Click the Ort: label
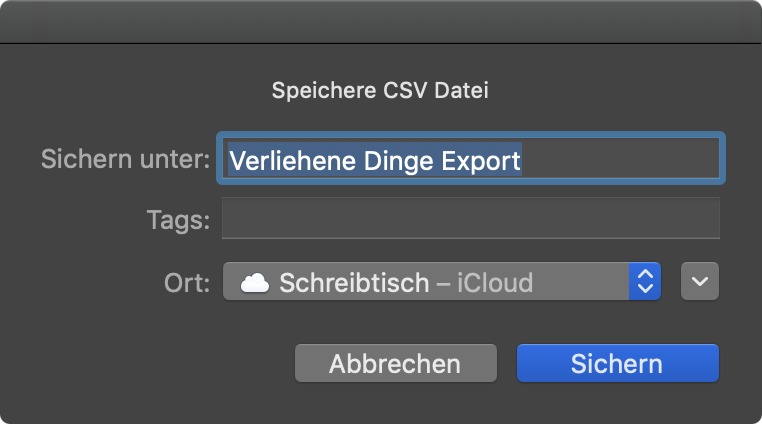 pyautogui.click(x=187, y=283)
